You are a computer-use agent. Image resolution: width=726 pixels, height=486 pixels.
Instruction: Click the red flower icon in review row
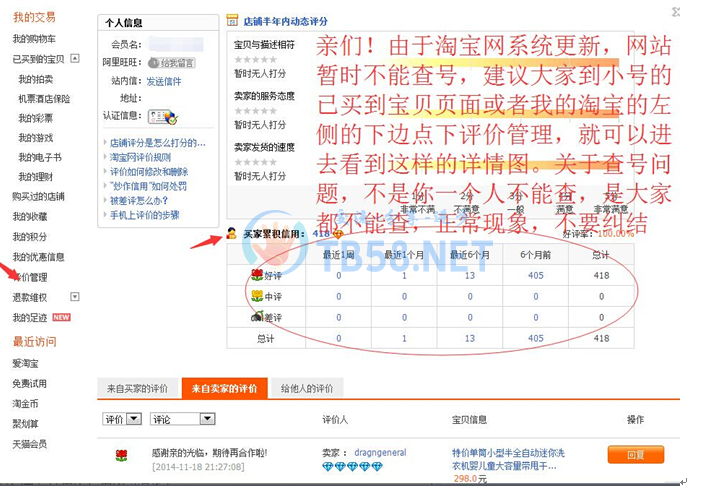pyautogui.click(x=121, y=456)
